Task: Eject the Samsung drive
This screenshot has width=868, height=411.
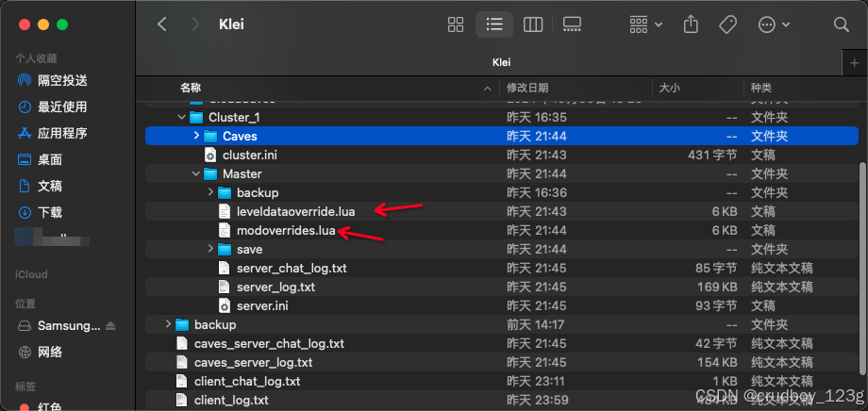Action: [110, 326]
